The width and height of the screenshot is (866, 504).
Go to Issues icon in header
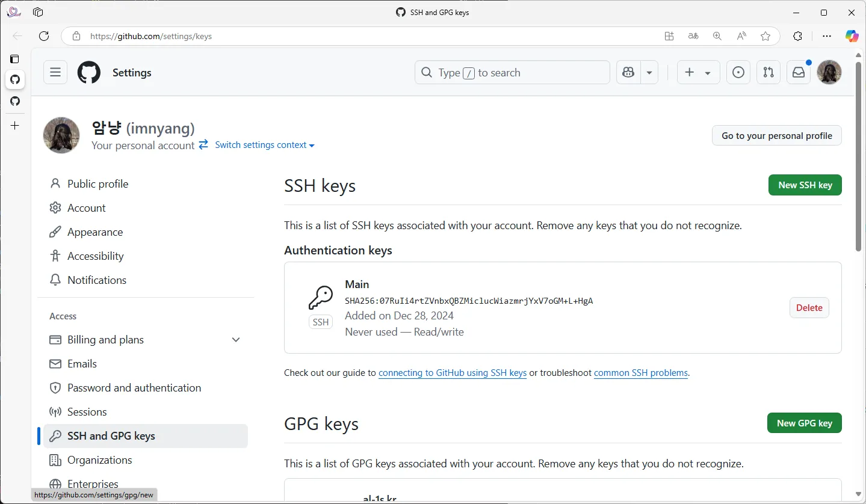pos(738,72)
